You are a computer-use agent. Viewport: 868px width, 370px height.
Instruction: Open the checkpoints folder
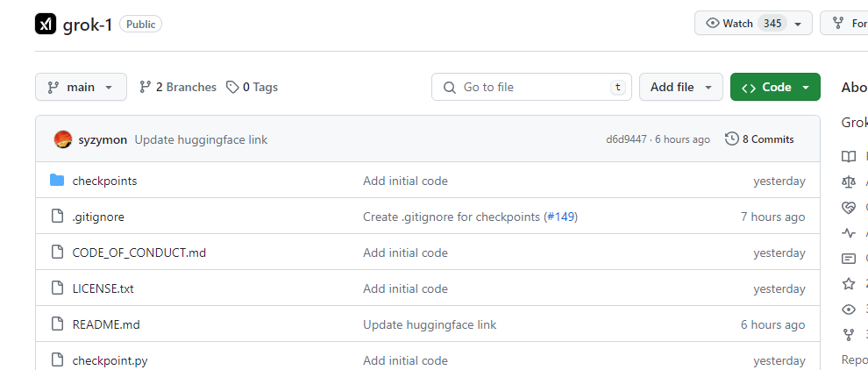tap(104, 181)
